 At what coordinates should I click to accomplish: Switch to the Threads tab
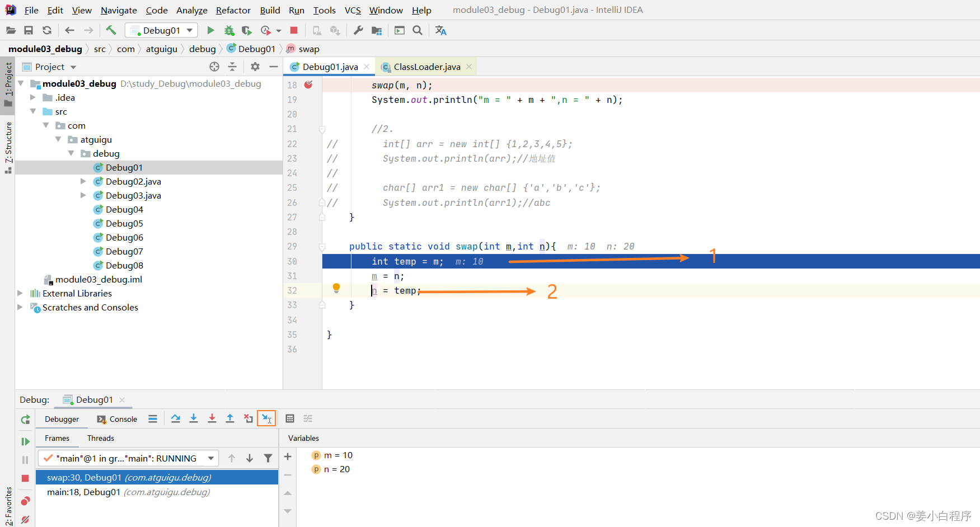click(x=101, y=438)
